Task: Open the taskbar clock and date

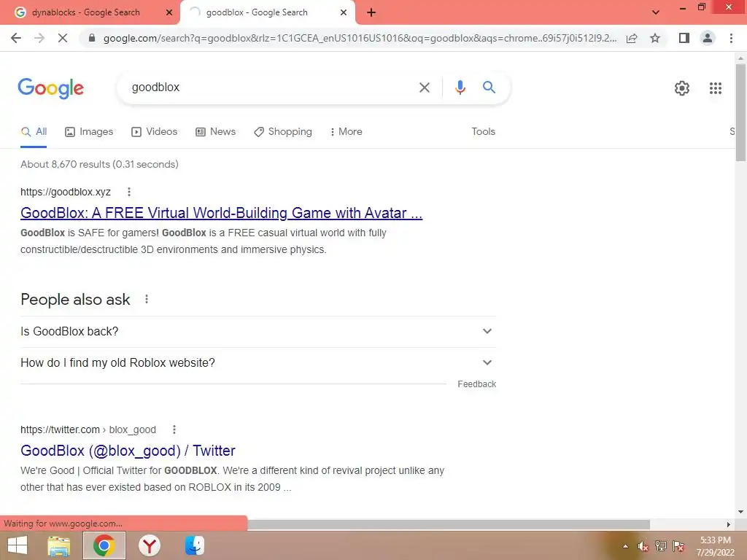Action: (715, 546)
